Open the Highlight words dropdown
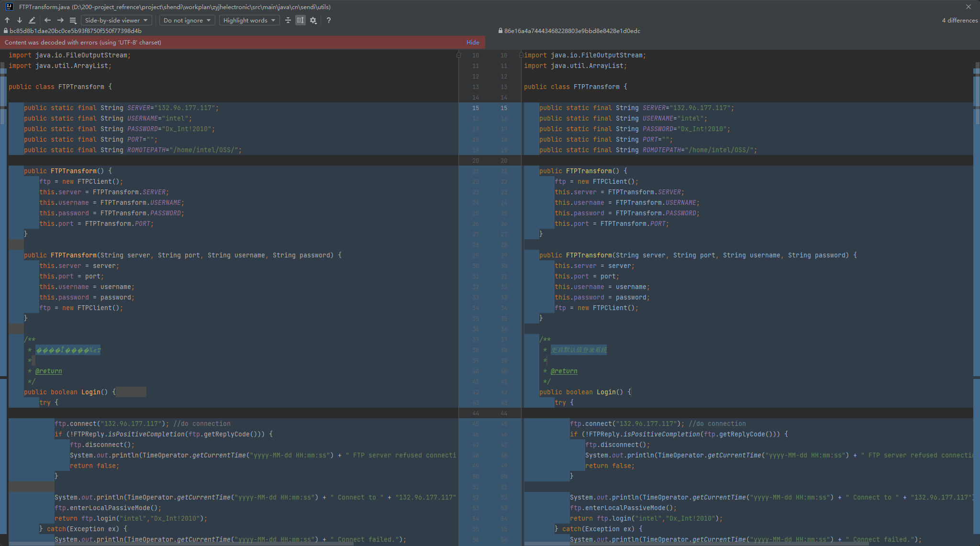Viewport: 980px width, 546px height. (x=249, y=20)
